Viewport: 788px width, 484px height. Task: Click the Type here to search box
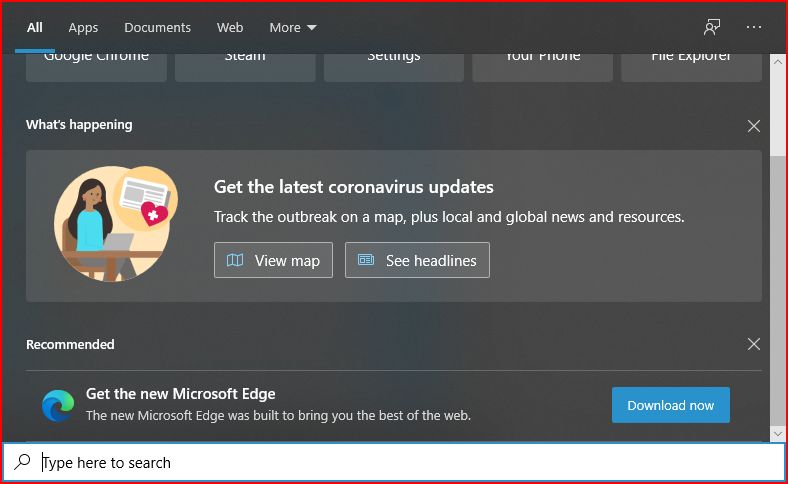[x=394, y=462]
